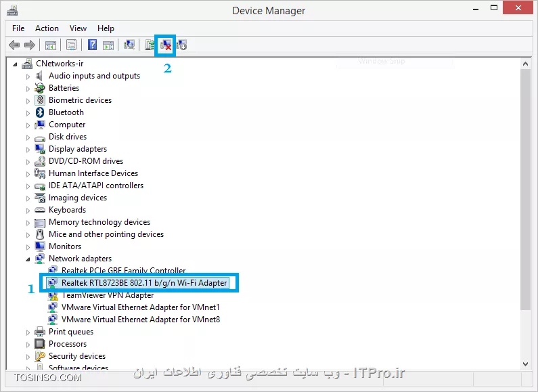This screenshot has width=538, height=392.
Task: Expand the Processors node
Action: pyautogui.click(x=28, y=345)
